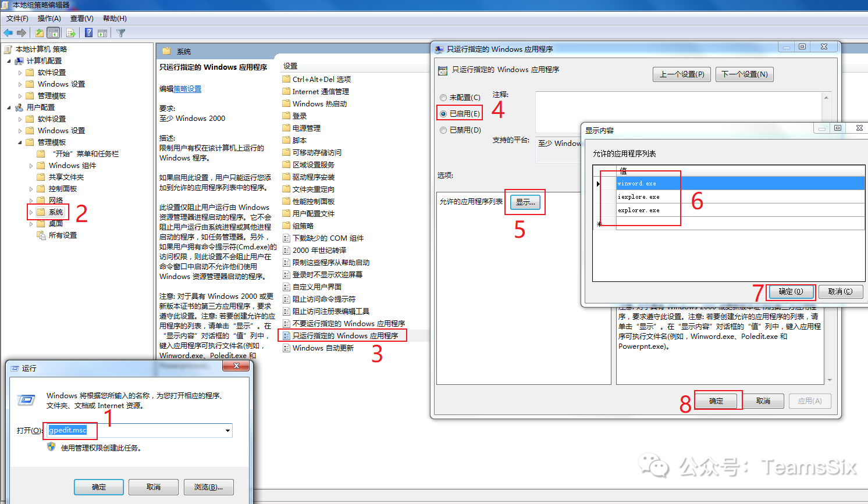Screen dimensions: 868x504
Task: Click the admin shield icon in Run dialog
Action: click(x=51, y=447)
